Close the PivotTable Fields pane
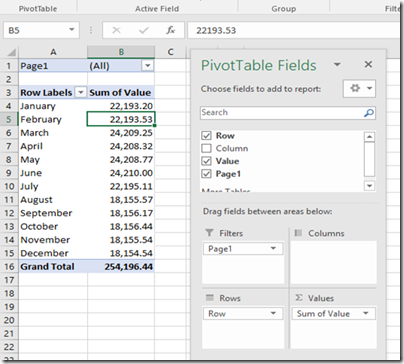 coord(368,64)
